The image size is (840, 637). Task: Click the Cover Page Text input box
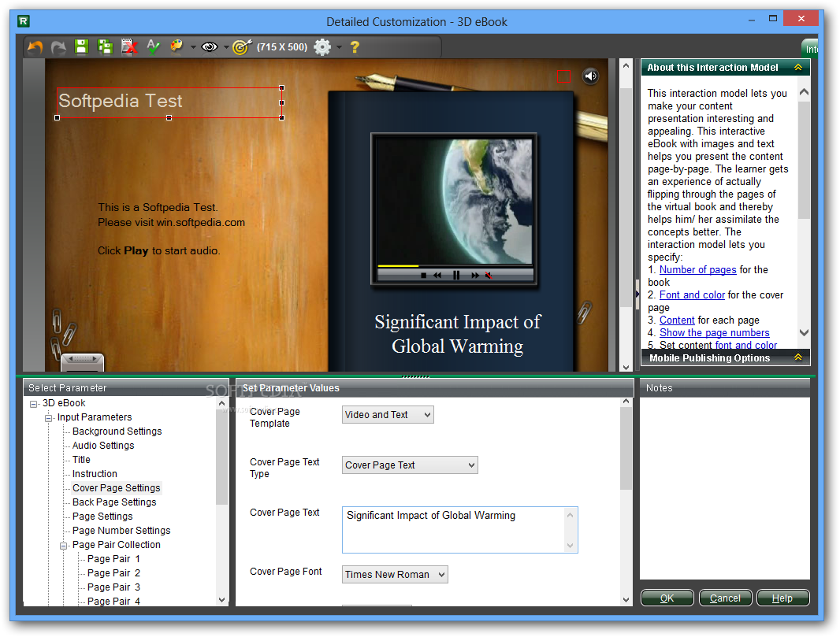459,530
